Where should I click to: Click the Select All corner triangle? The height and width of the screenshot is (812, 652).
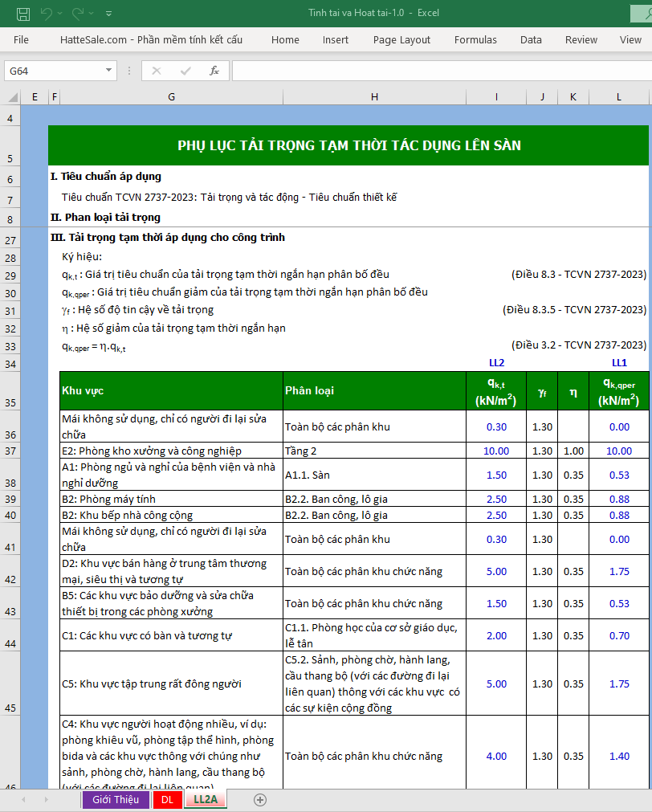(12, 97)
